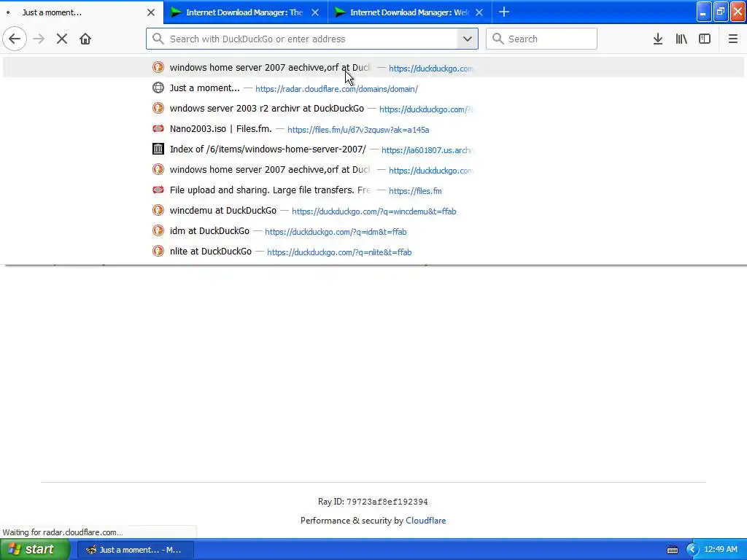Toggle the sidebar view icon
The height and width of the screenshot is (560, 747).
pyautogui.click(x=705, y=39)
